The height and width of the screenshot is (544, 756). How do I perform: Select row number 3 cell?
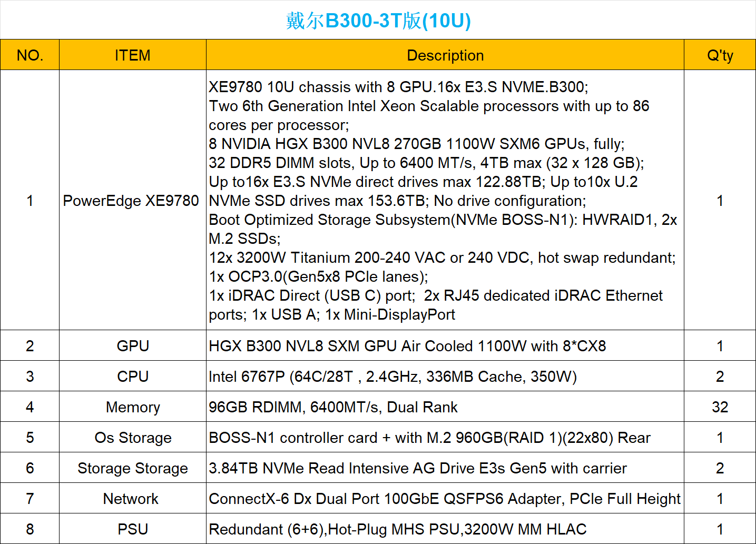pyautogui.click(x=30, y=376)
